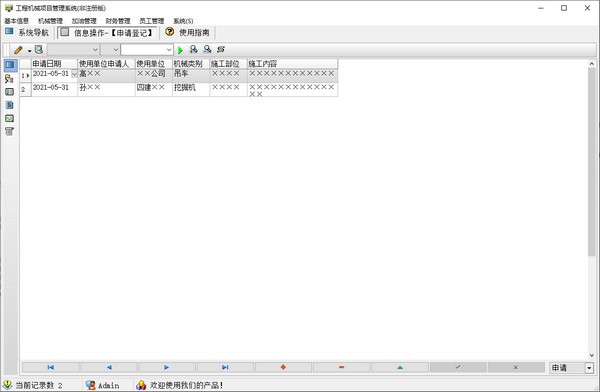Click the trash bin sidebar icon
This screenshot has width=600, height=392.
tap(9, 131)
